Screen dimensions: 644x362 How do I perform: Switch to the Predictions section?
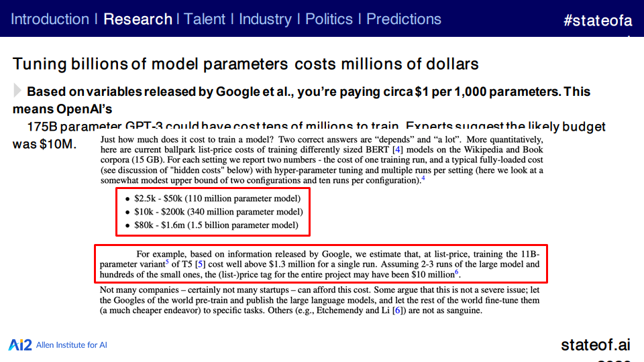click(x=403, y=19)
